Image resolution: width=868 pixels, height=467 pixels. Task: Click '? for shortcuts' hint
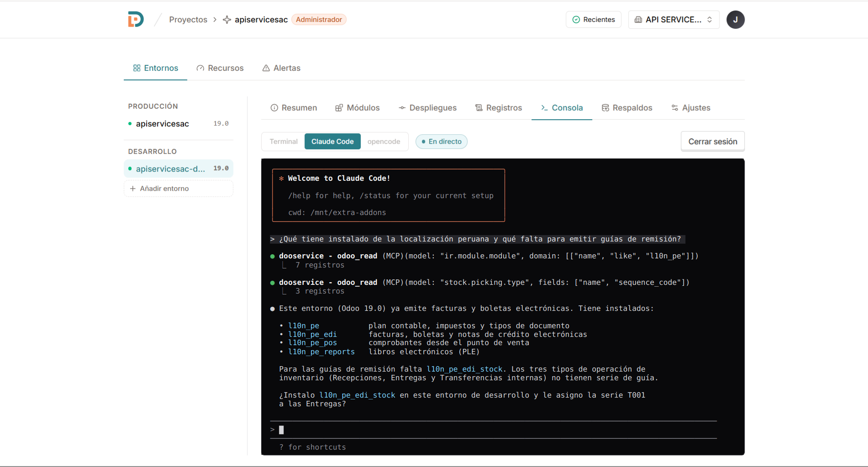pos(312,447)
